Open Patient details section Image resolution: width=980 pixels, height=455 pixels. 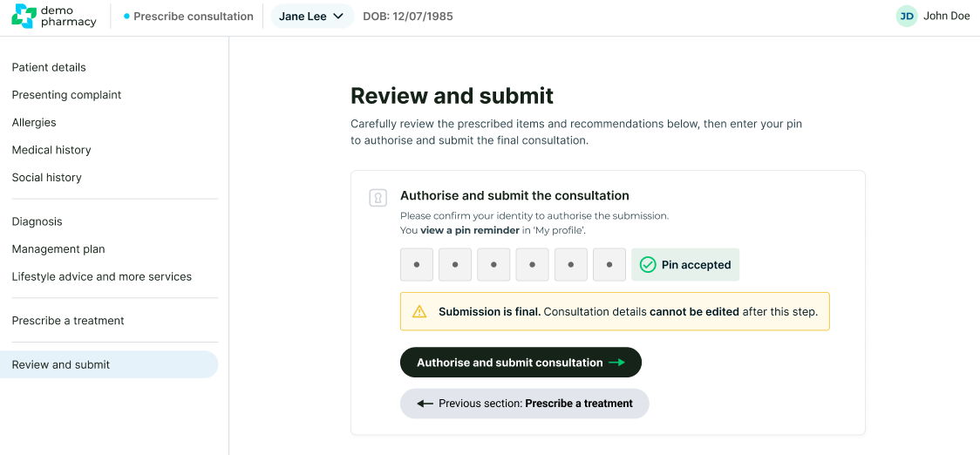(x=49, y=67)
